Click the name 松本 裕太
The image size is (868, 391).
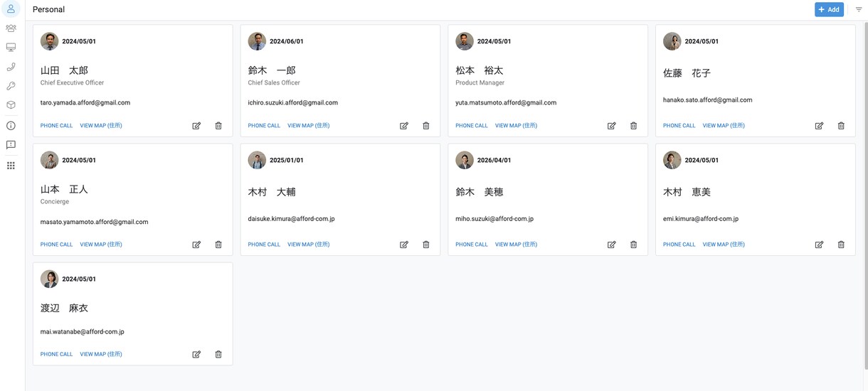[480, 70]
